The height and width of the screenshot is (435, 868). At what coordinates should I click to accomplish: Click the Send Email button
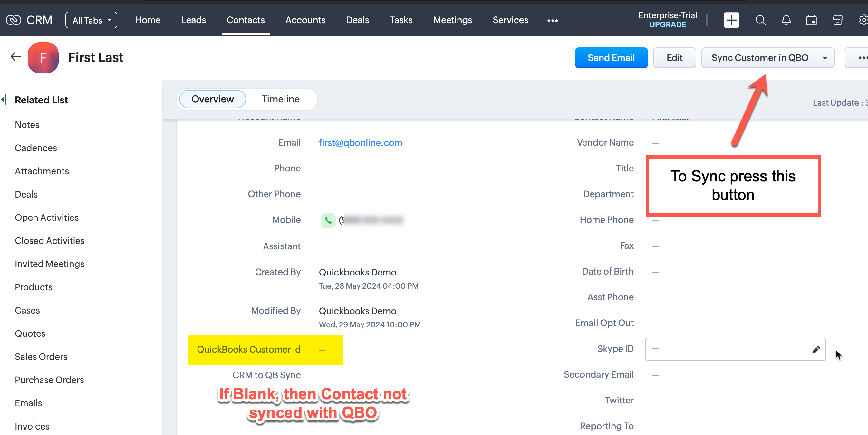coord(611,58)
